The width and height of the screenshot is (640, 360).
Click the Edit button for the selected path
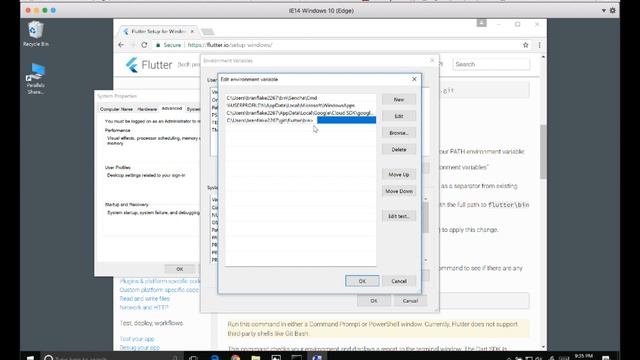(399, 116)
